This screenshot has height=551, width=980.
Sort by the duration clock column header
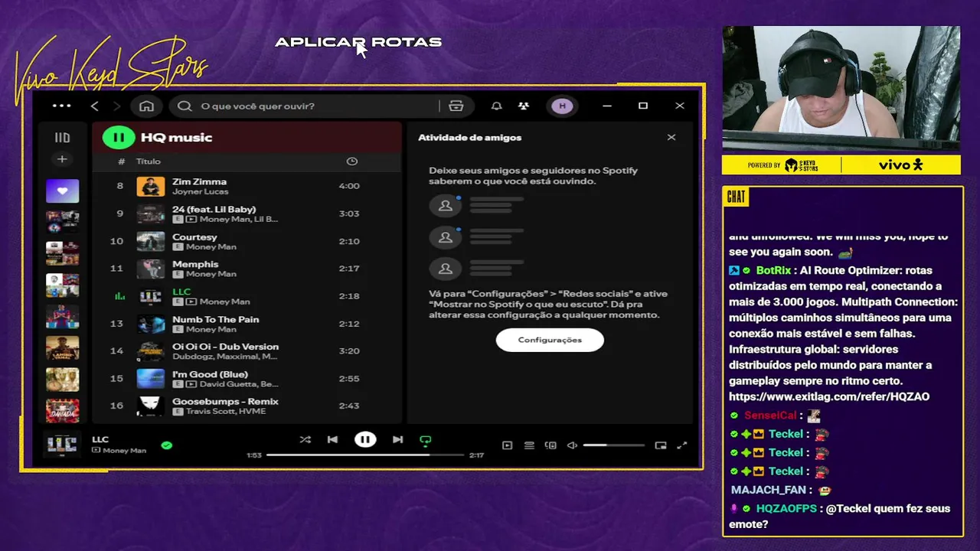click(351, 161)
